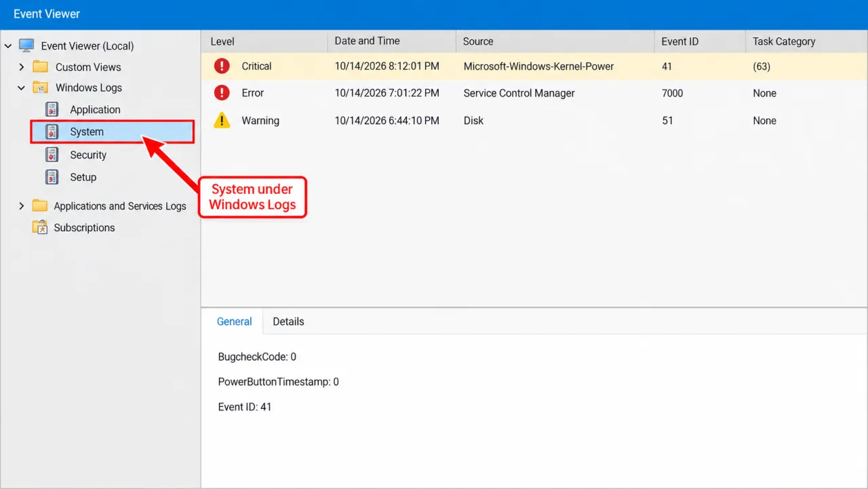
Task: Expand Applications and Services Logs node
Action: (22, 206)
